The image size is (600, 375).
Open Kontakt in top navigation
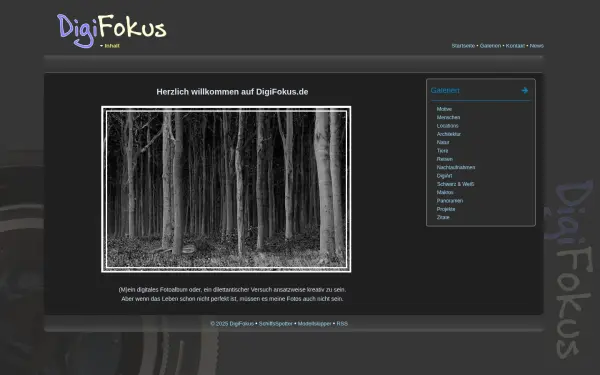click(515, 46)
